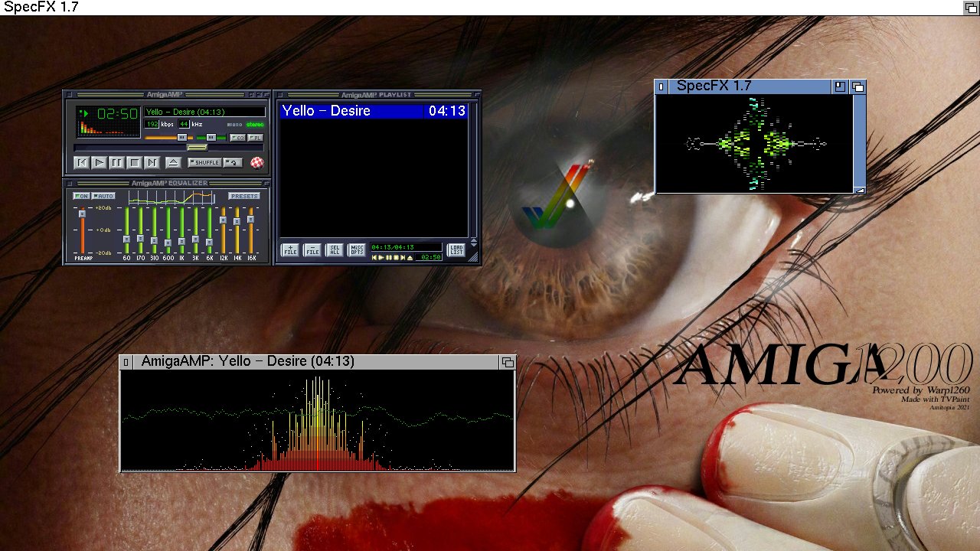Click the 60 Hz equalizer band handle
Screen dimensions: 980x551
(x=126, y=240)
